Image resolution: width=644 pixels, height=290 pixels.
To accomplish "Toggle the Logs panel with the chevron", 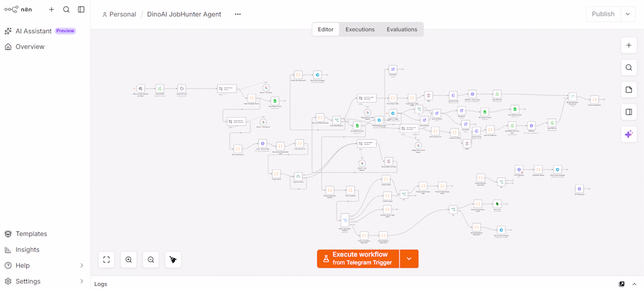I will [x=635, y=284].
